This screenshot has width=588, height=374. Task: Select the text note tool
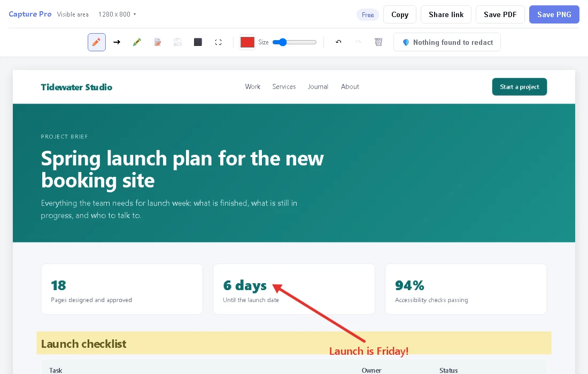(x=158, y=42)
